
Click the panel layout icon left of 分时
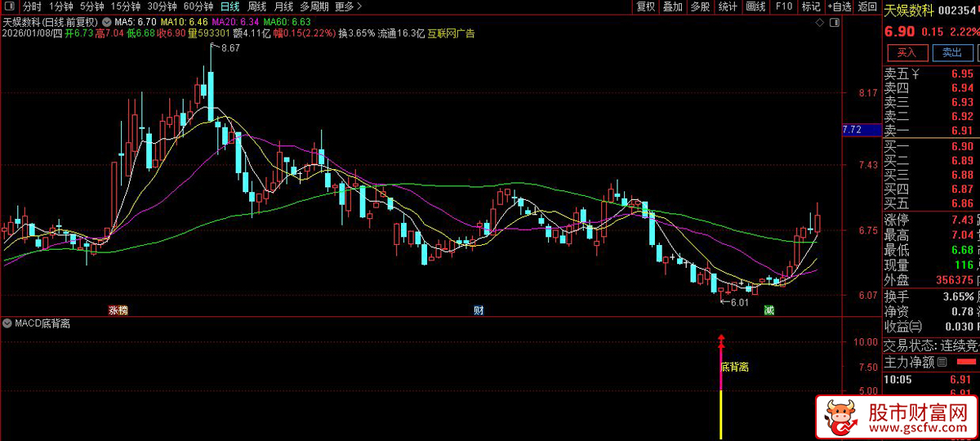(10, 7)
